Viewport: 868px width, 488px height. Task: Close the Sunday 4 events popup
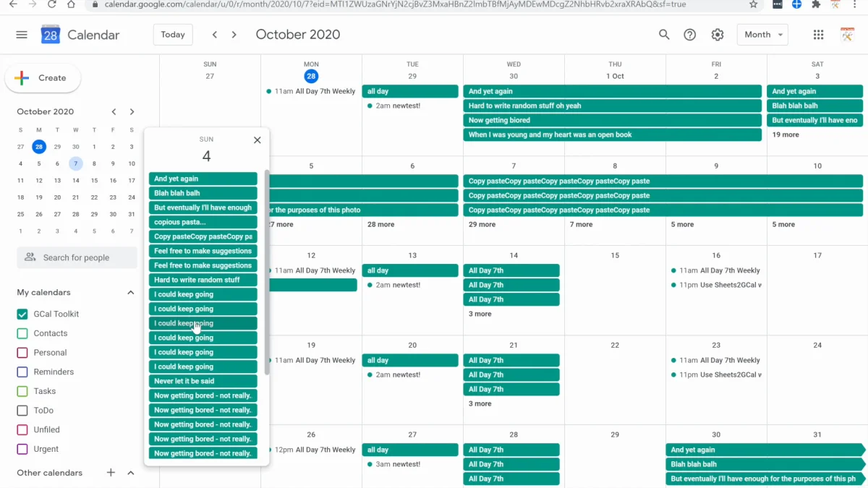257,140
